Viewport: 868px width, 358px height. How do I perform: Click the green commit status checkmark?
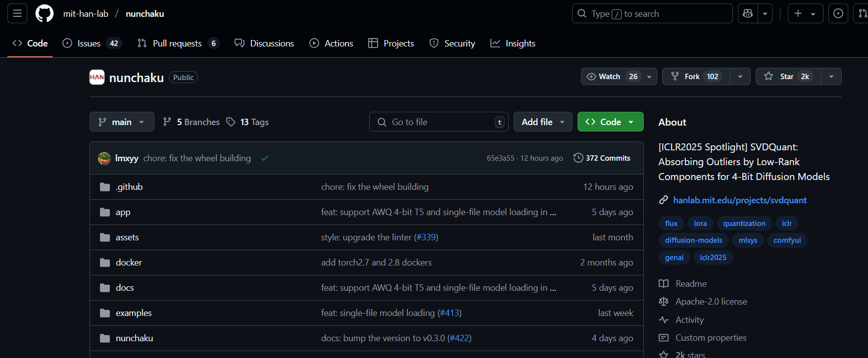[x=265, y=158]
